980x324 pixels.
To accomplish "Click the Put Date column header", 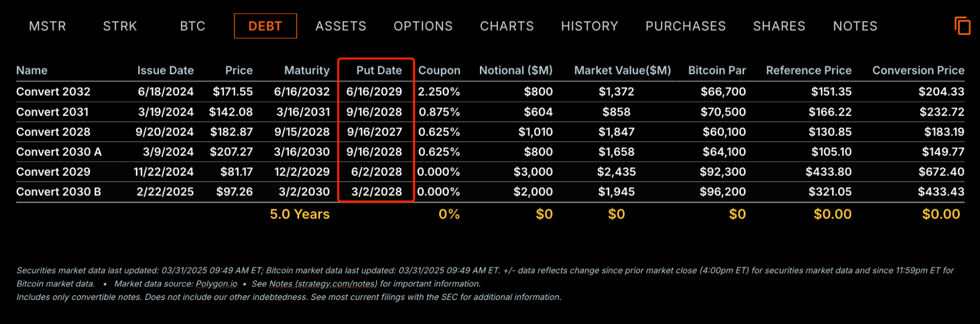I will (379, 71).
